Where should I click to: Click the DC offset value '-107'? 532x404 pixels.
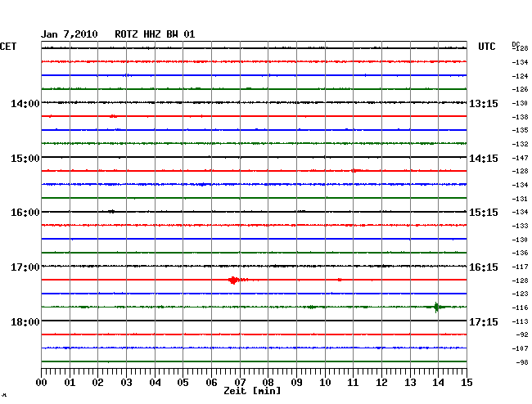pyautogui.click(x=520, y=348)
